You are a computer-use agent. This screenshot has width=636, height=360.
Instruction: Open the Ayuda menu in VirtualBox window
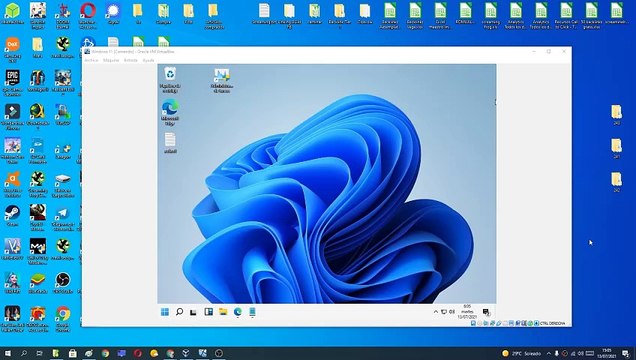(x=148, y=60)
